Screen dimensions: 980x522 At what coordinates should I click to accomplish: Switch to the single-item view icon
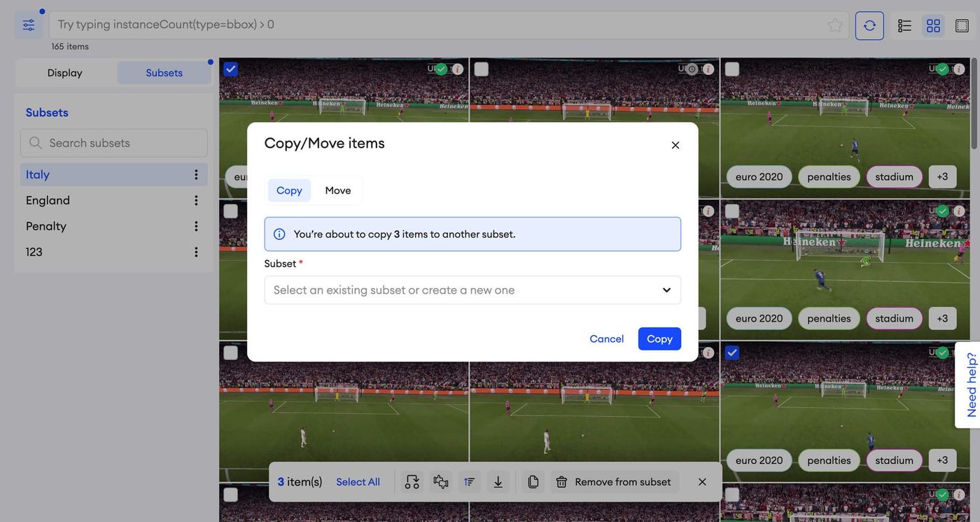pyautogui.click(x=962, y=26)
